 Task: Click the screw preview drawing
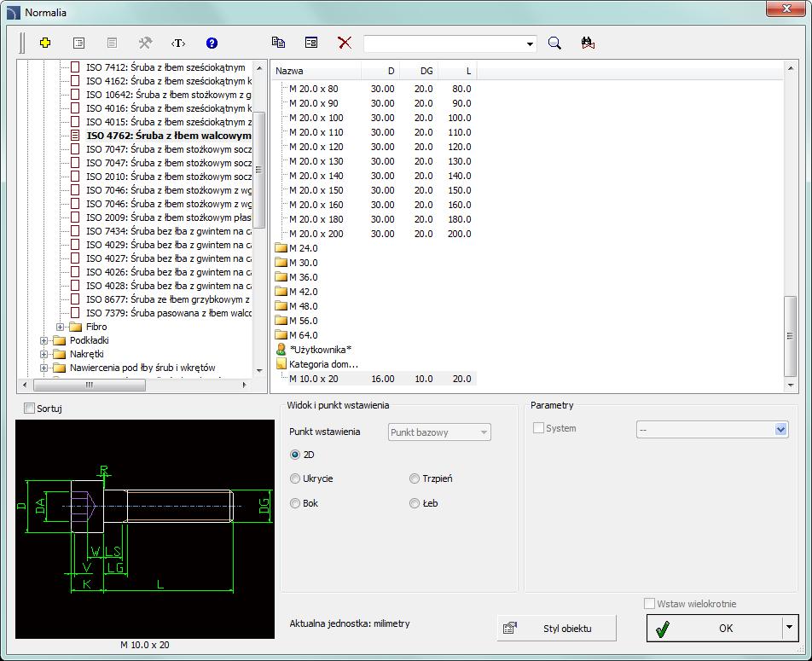point(145,529)
